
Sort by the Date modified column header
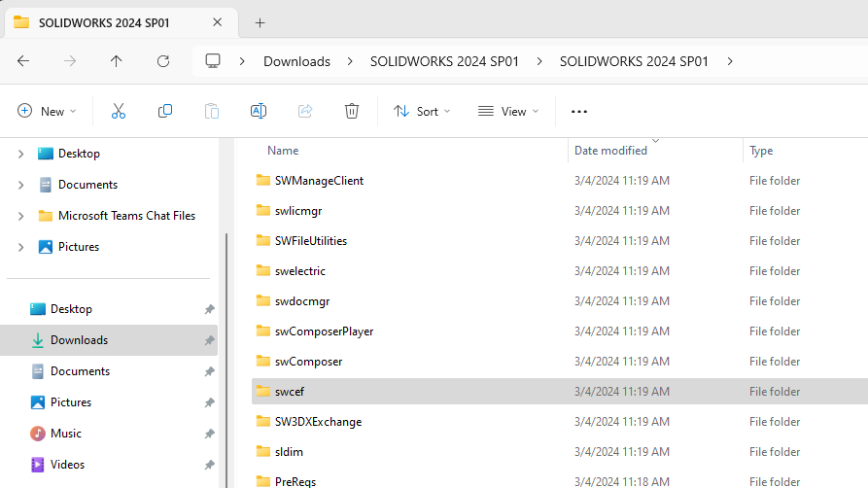(610, 151)
